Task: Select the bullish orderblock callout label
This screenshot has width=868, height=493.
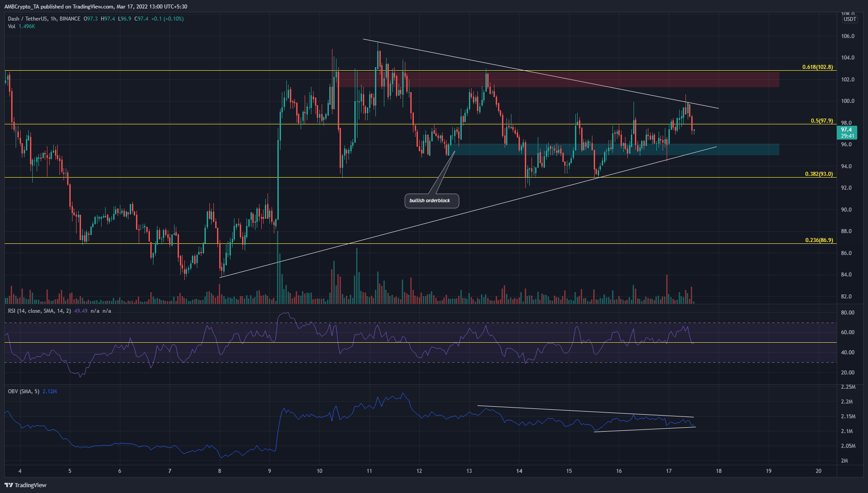Action: tap(430, 200)
